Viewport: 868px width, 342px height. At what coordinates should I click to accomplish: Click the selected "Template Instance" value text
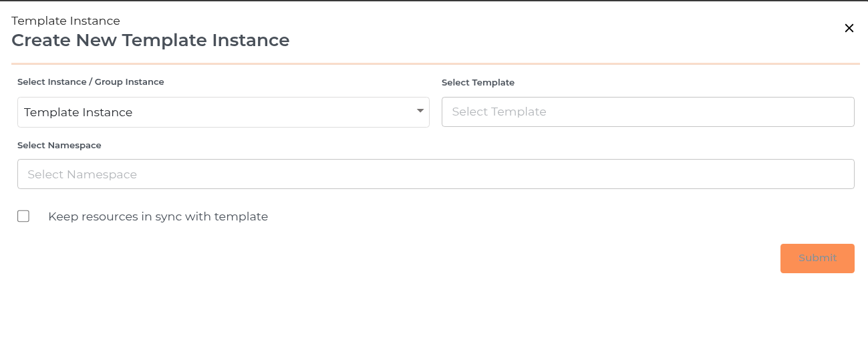coord(78,112)
